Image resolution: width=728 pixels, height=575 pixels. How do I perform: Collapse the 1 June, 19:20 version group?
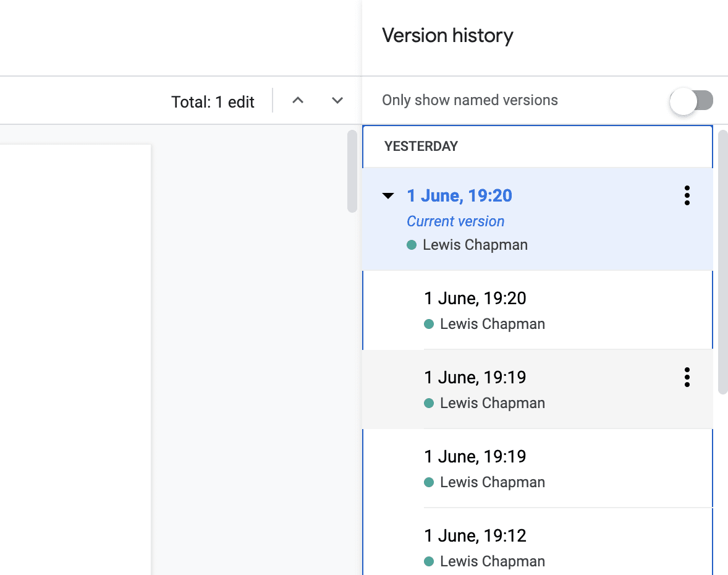coord(388,196)
